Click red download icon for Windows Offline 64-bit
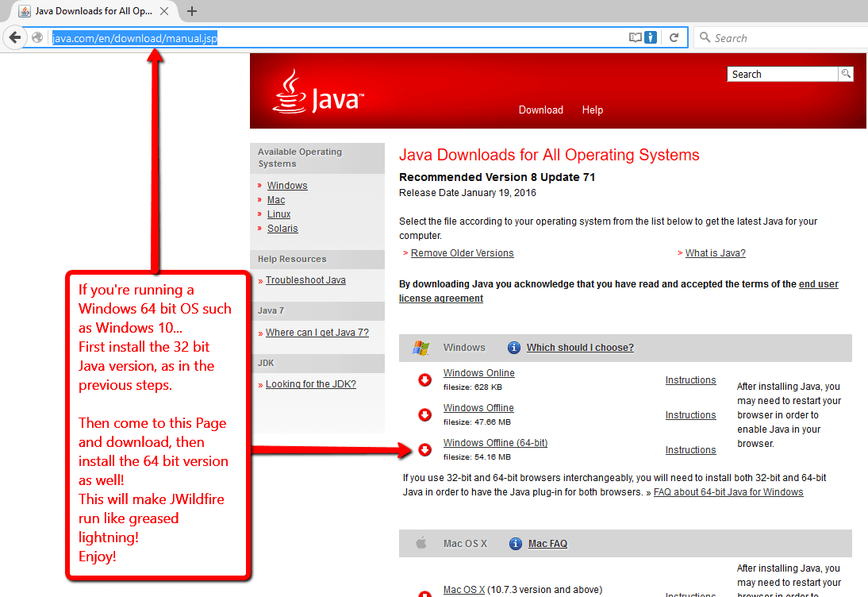The height and width of the screenshot is (597, 868). [x=424, y=449]
